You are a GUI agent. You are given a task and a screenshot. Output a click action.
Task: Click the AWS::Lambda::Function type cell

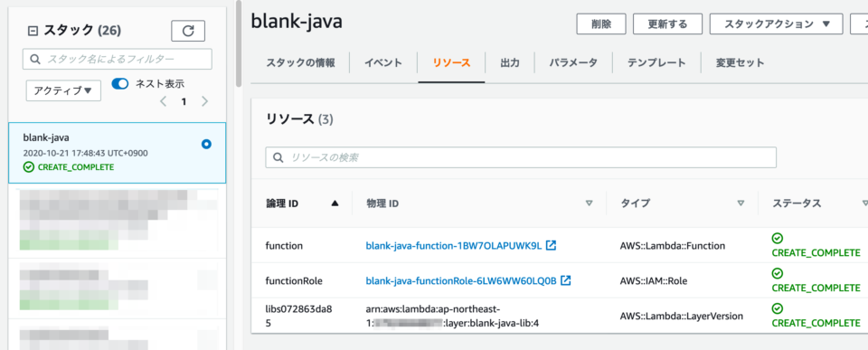[x=673, y=245]
